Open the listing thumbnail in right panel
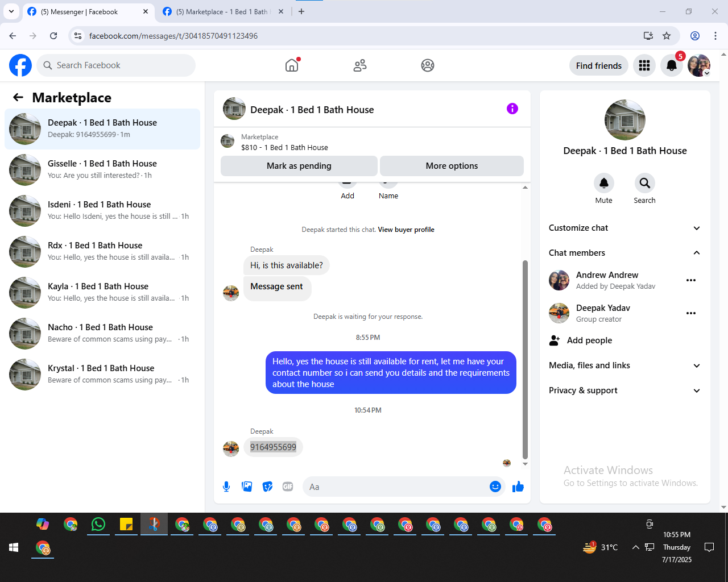728x582 pixels. (625, 120)
